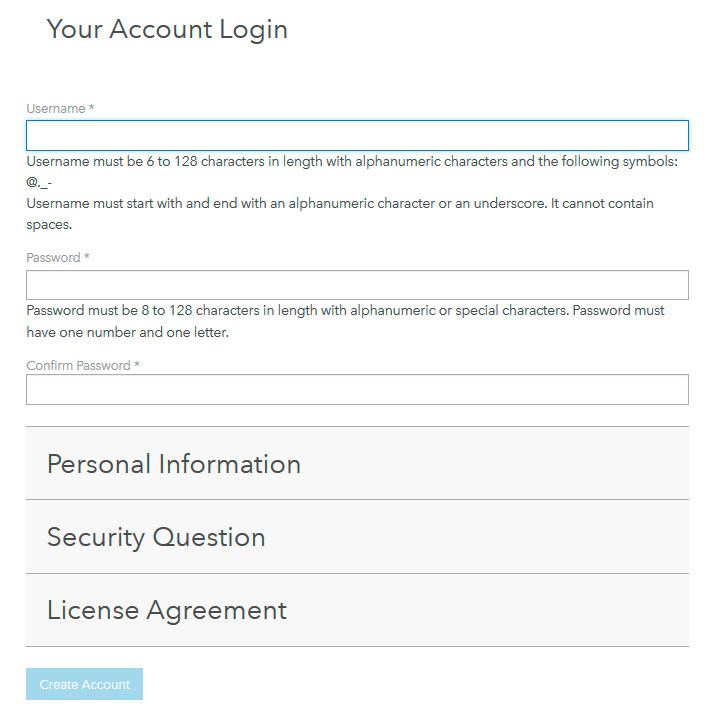Expand the Personal Information section
Image resolution: width=725 pixels, height=710 pixels.
357,463
